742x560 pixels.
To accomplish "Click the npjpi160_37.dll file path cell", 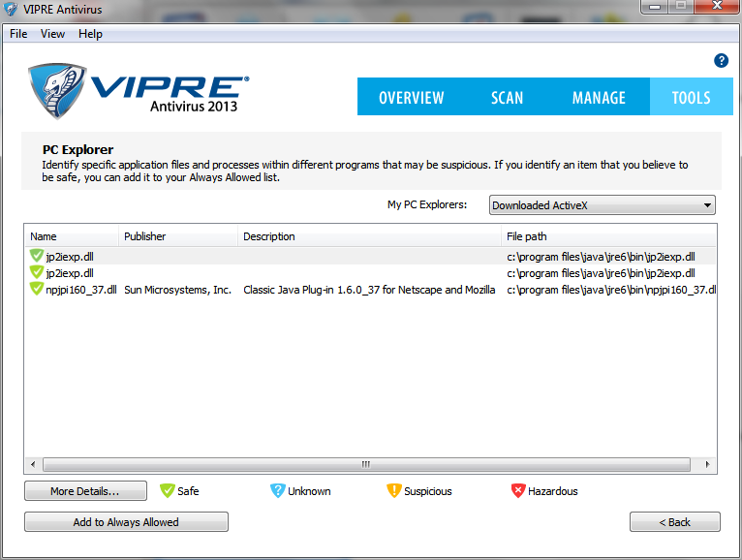I will pyautogui.click(x=611, y=290).
